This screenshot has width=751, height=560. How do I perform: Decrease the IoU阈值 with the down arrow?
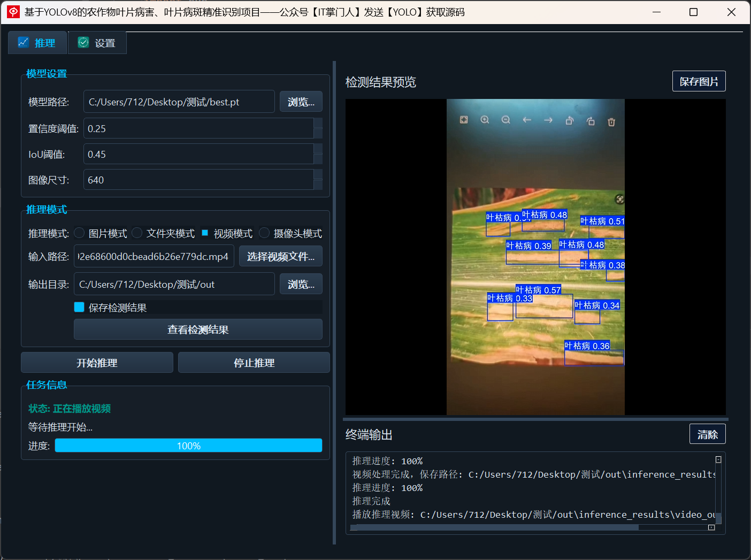click(318, 159)
